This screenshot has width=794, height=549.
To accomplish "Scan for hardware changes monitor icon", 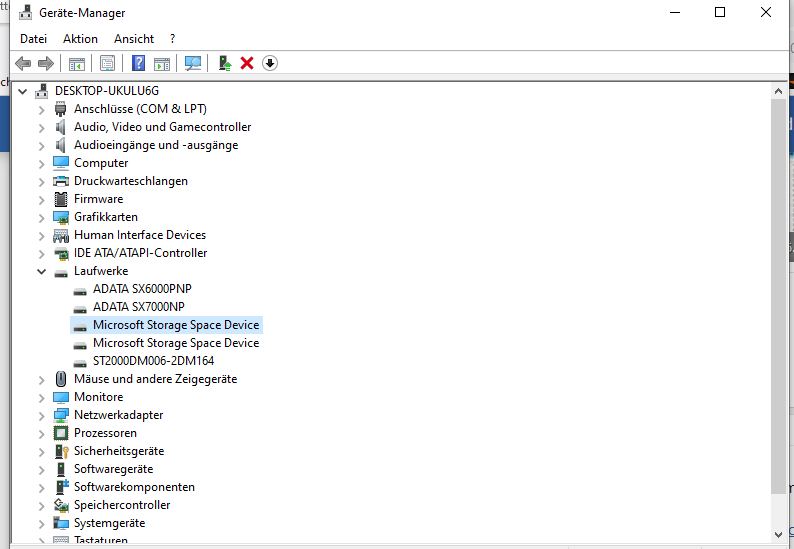I will [x=193, y=63].
